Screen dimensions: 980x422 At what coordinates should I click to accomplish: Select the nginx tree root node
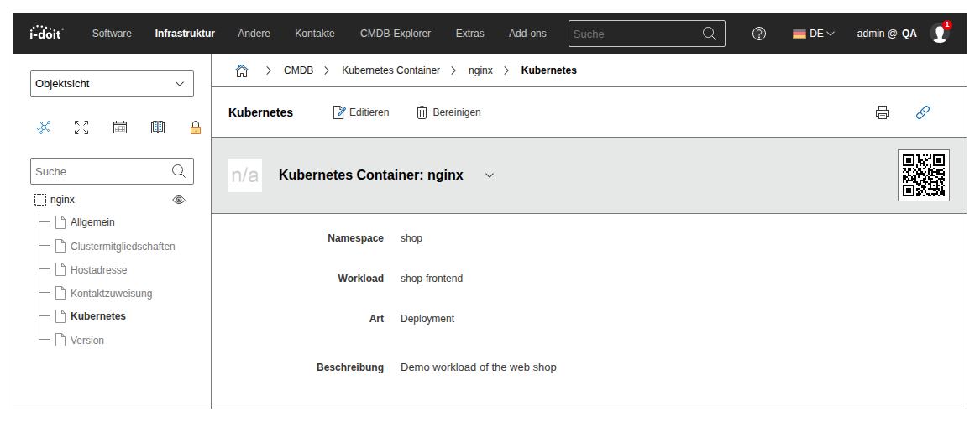point(62,200)
